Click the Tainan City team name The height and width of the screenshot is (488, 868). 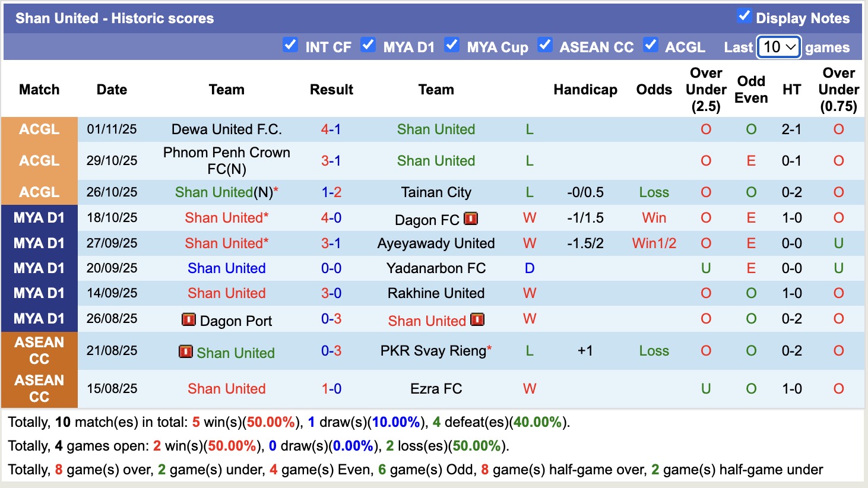[x=436, y=192]
